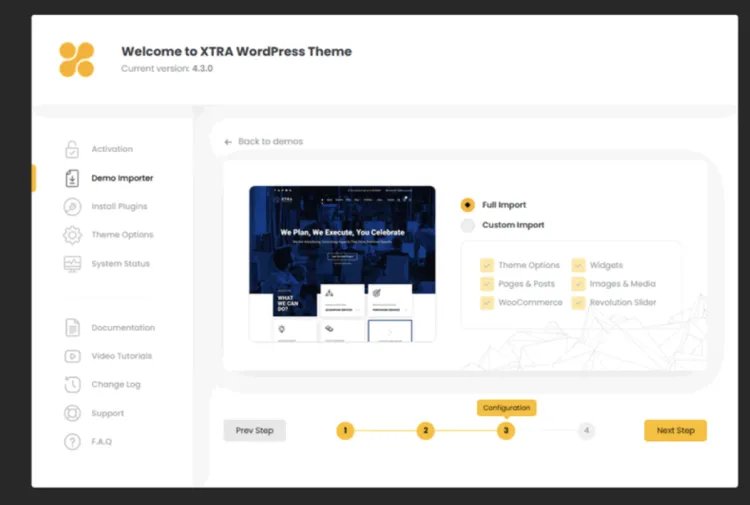This screenshot has height=505, width=750.
Task: Open Support page
Action: [x=108, y=413]
